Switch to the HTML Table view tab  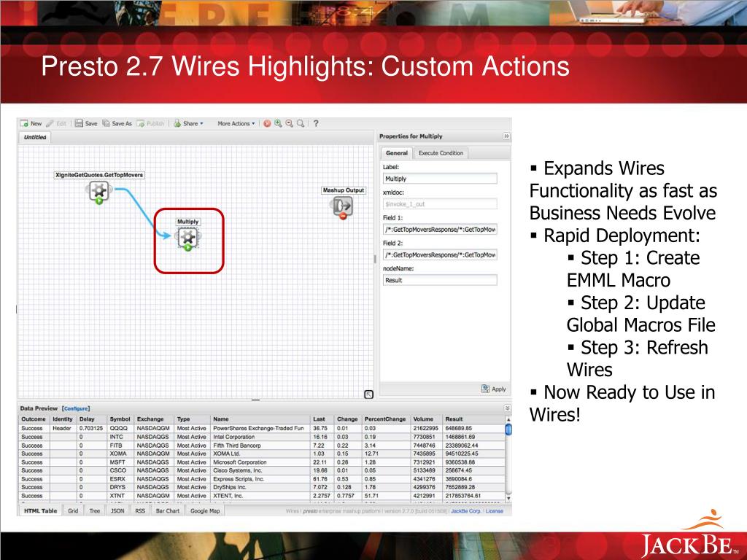coord(41,511)
